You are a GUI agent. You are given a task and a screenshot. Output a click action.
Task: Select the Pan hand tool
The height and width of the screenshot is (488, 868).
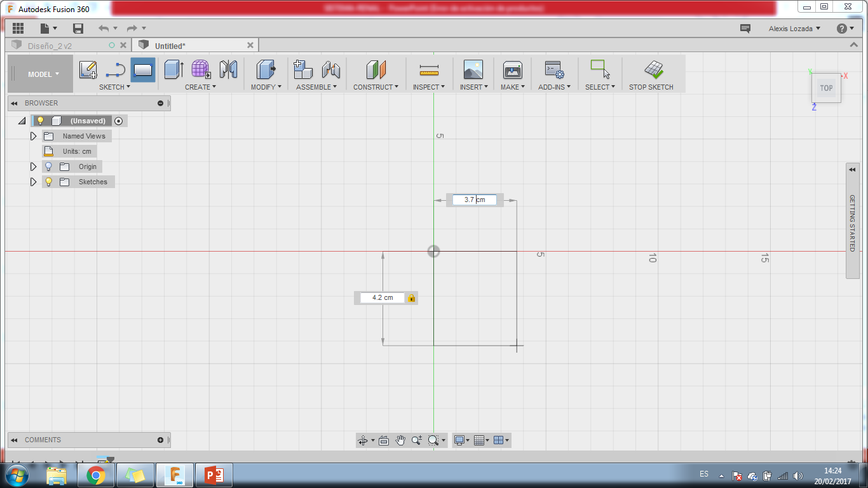coord(400,440)
